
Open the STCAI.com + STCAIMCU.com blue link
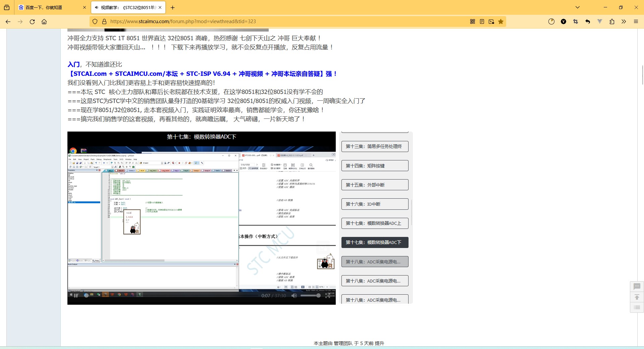(x=202, y=74)
